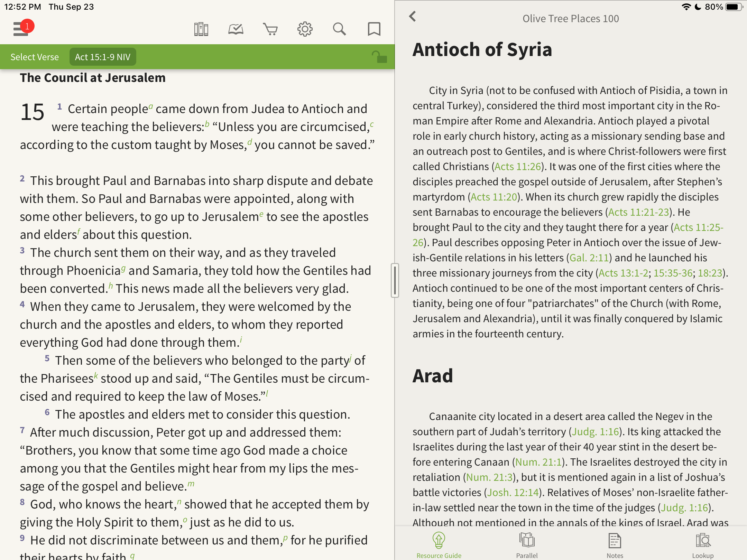Open the Gal. 2:11 link
This screenshot has height=560, width=747.
point(589,258)
